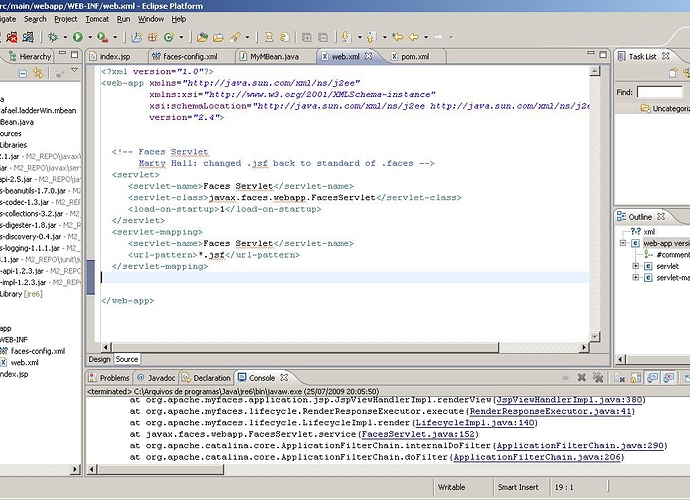Switch to the pom.xml editor tab
Screen dimensions: 690x500
point(415,56)
